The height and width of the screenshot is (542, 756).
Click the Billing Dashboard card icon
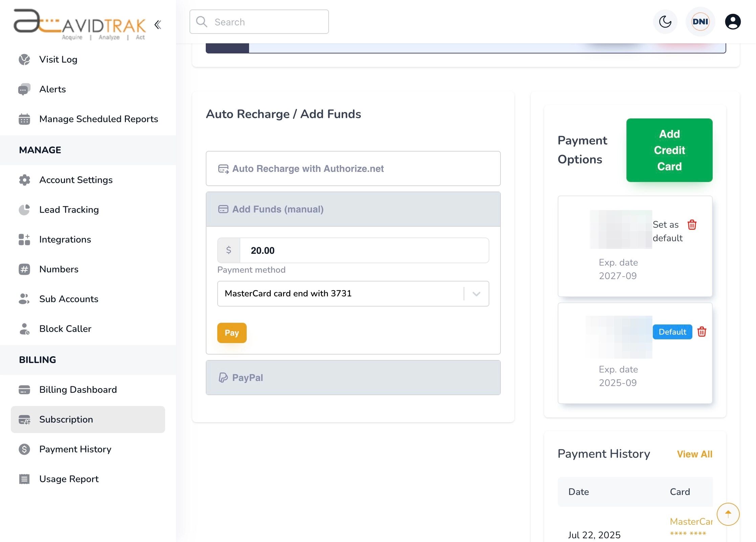click(x=24, y=390)
